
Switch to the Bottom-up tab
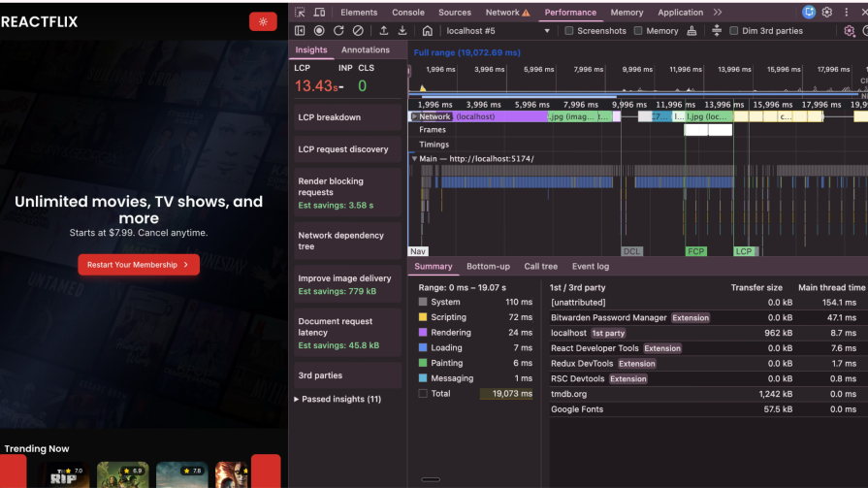488,266
